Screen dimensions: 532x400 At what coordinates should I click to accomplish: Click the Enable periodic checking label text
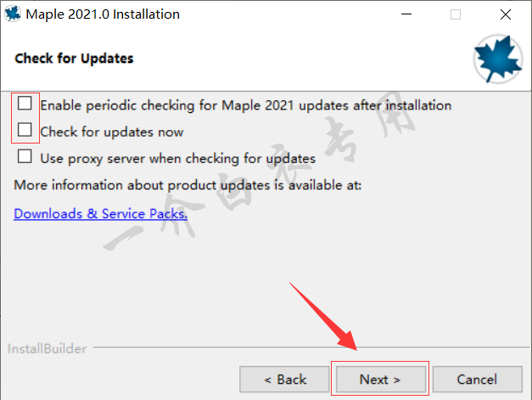246,105
